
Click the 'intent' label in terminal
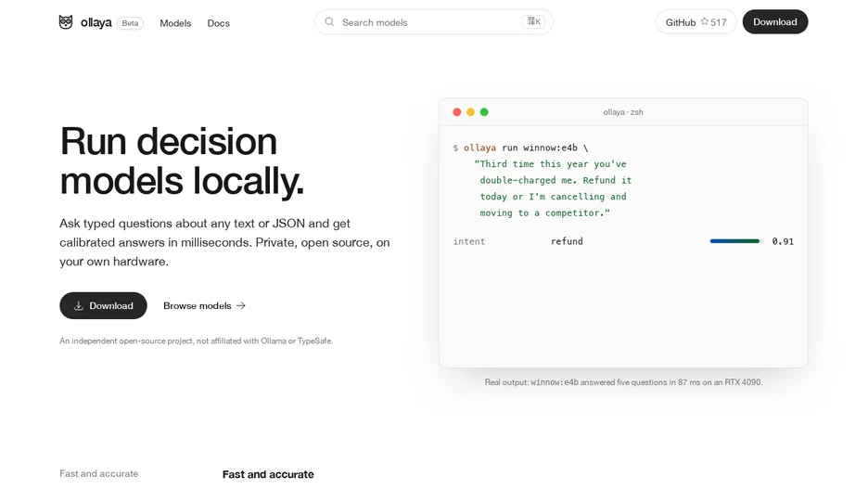pos(469,241)
